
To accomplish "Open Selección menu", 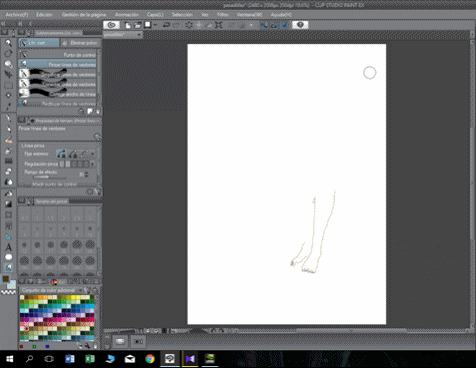I will click(x=182, y=15).
